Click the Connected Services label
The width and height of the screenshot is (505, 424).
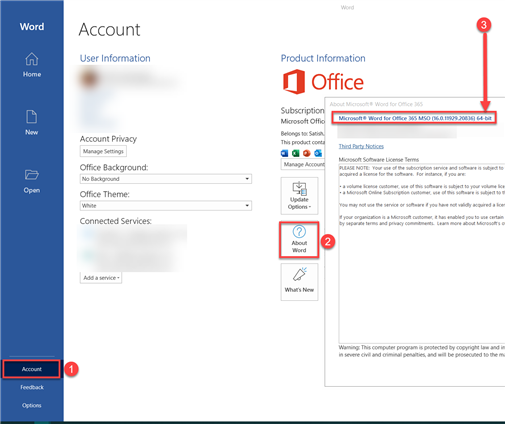tap(116, 221)
